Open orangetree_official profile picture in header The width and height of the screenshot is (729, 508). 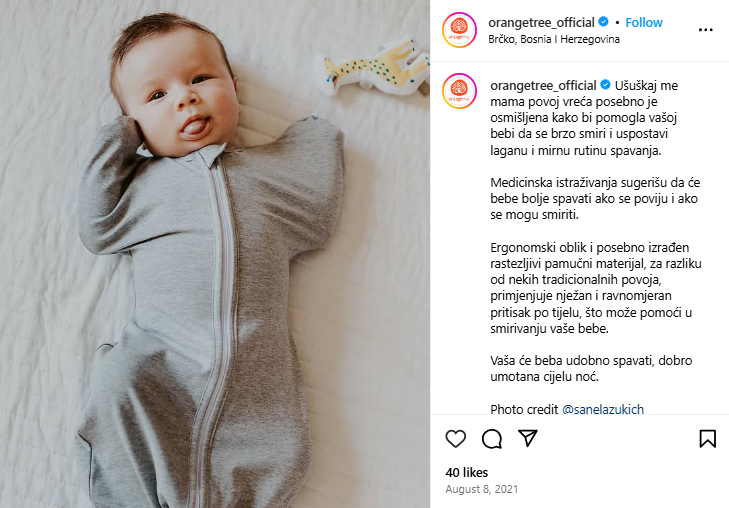click(x=459, y=30)
